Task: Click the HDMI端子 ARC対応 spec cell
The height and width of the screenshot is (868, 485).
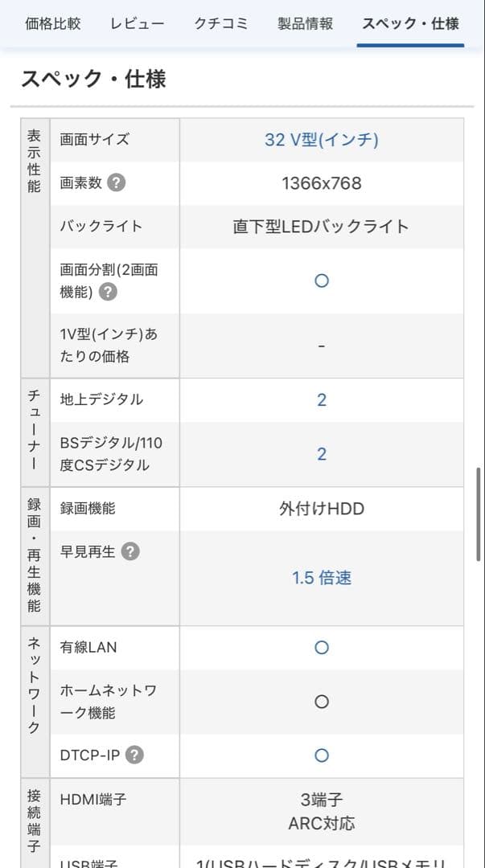Action: tap(321, 813)
